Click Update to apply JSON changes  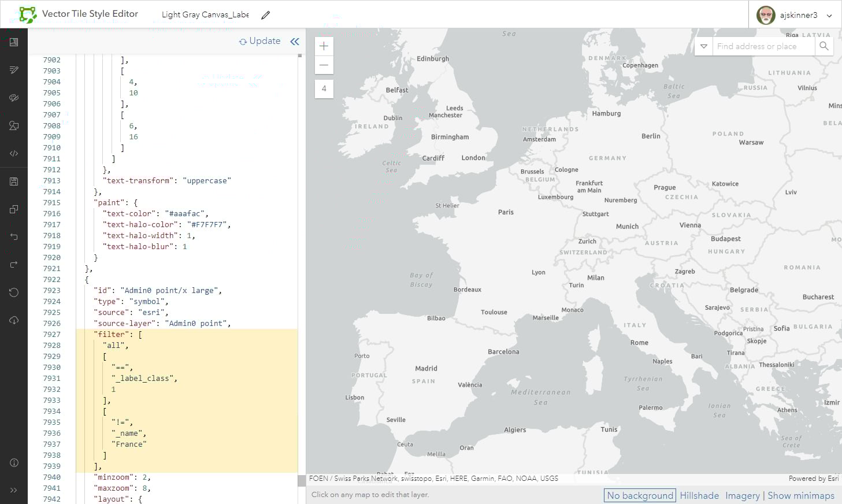[x=259, y=41]
